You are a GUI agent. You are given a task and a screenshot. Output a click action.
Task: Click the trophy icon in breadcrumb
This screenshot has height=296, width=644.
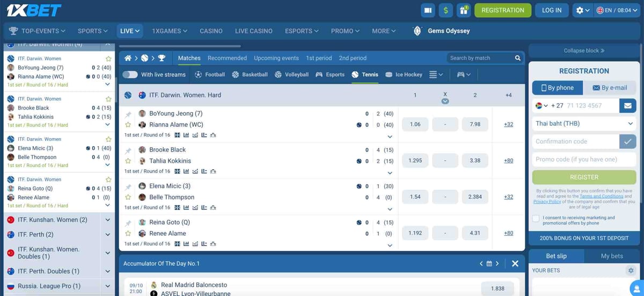(162, 58)
